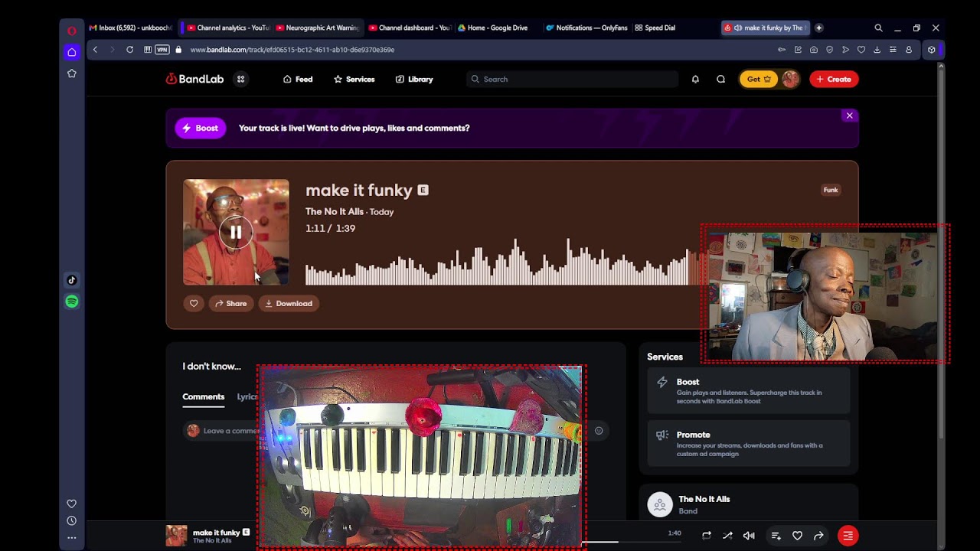Click the Opera sidebar home icon
The height and width of the screenshot is (551, 980).
(x=72, y=52)
